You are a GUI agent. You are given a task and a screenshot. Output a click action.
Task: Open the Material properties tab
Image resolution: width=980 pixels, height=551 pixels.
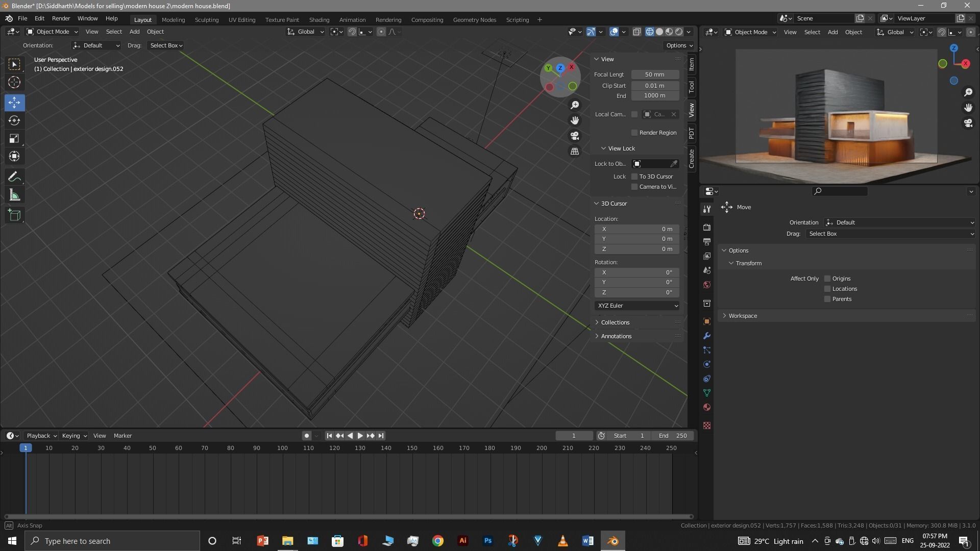point(707,408)
